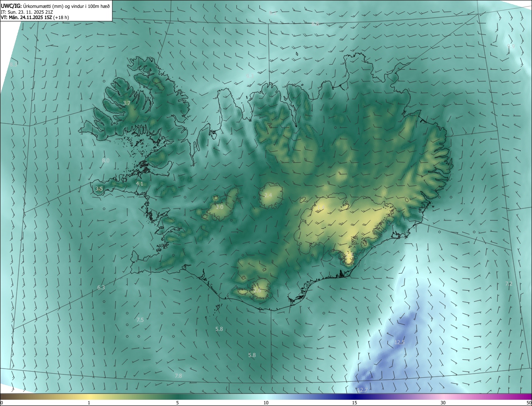
Task: Select the 7.5 ocean value label
Action: click(140, 320)
